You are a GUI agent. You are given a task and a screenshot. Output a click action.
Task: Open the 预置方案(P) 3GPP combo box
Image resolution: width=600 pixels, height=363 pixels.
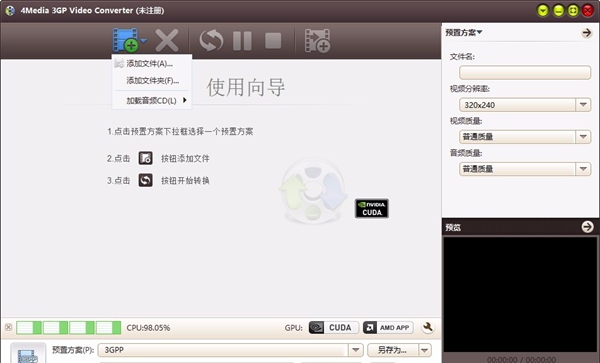(230, 350)
